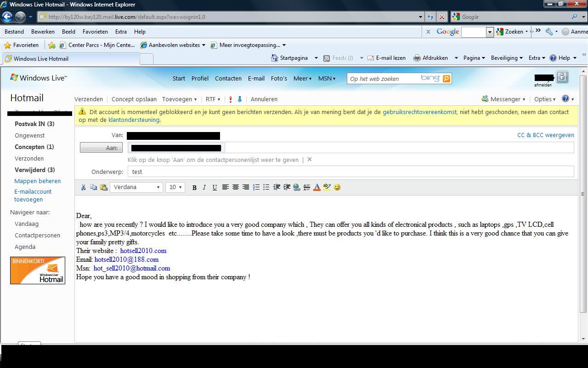Viewport: 588px width, 368px height.
Task: Open the Bestand menu
Action: [x=14, y=32]
